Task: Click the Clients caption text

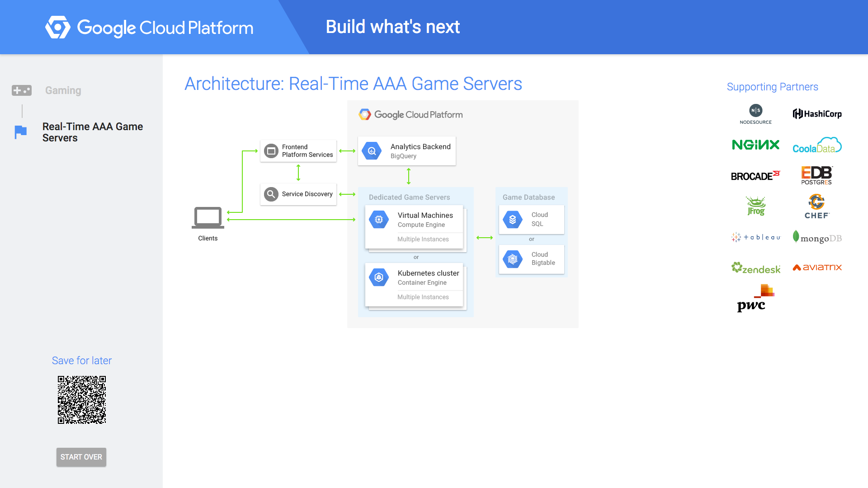Action: point(208,238)
